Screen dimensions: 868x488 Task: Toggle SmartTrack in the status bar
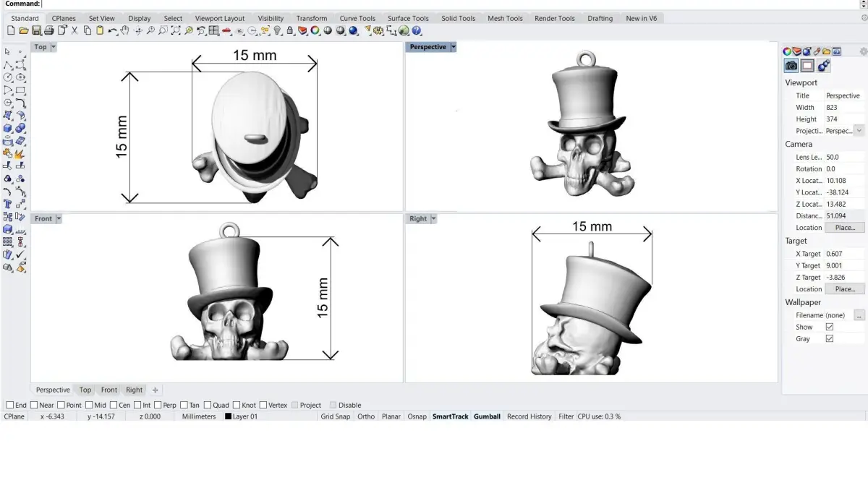point(450,416)
